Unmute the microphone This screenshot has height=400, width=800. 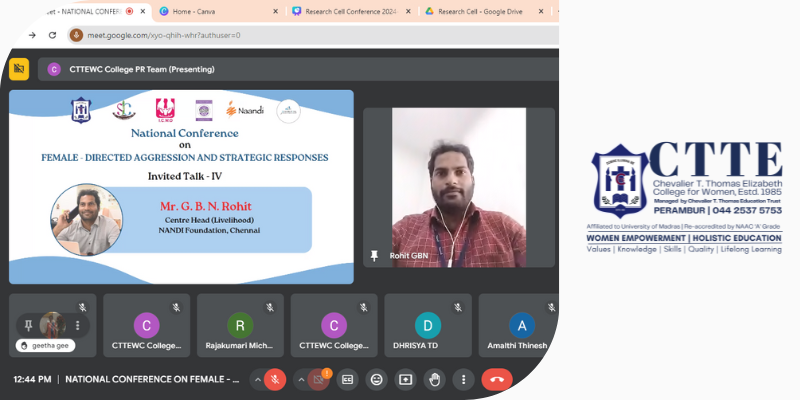[x=275, y=380]
